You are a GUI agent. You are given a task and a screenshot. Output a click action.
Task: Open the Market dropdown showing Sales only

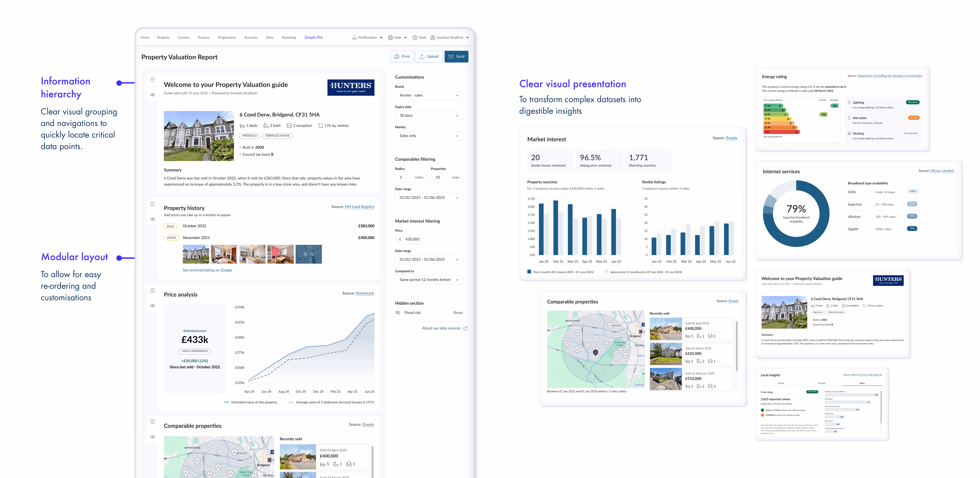click(x=429, y=136)
